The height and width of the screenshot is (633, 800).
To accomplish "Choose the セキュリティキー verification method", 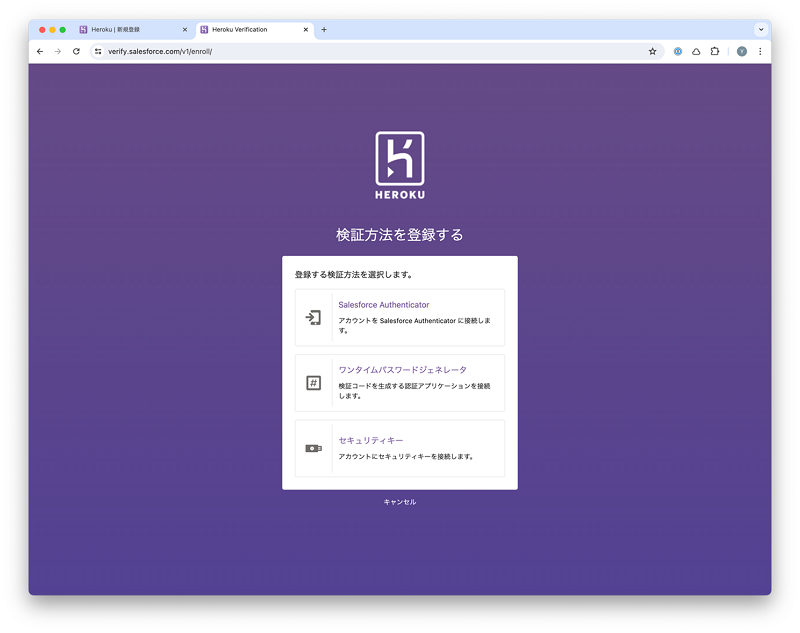I will (371, 440).
